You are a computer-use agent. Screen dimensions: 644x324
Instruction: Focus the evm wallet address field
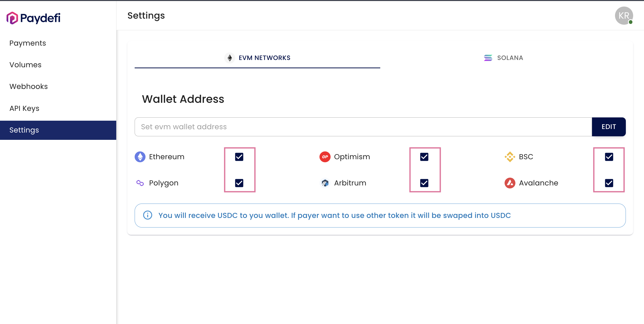click(x=363, y=127)
